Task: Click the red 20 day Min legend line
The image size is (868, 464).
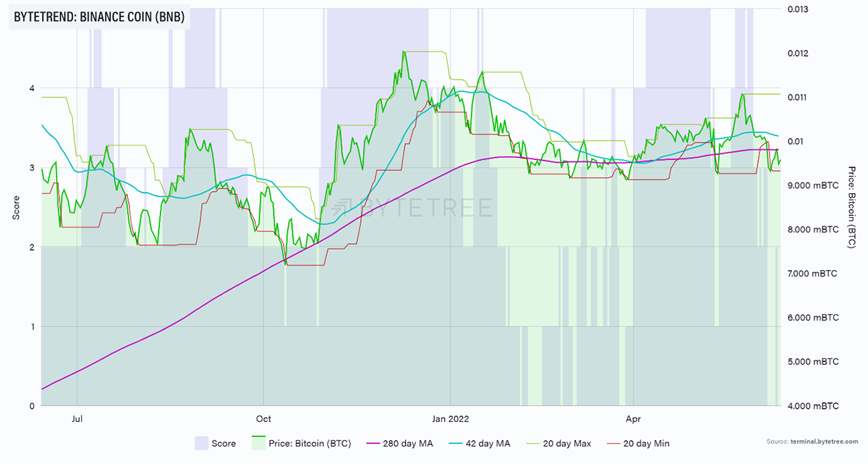Action: 613,443
